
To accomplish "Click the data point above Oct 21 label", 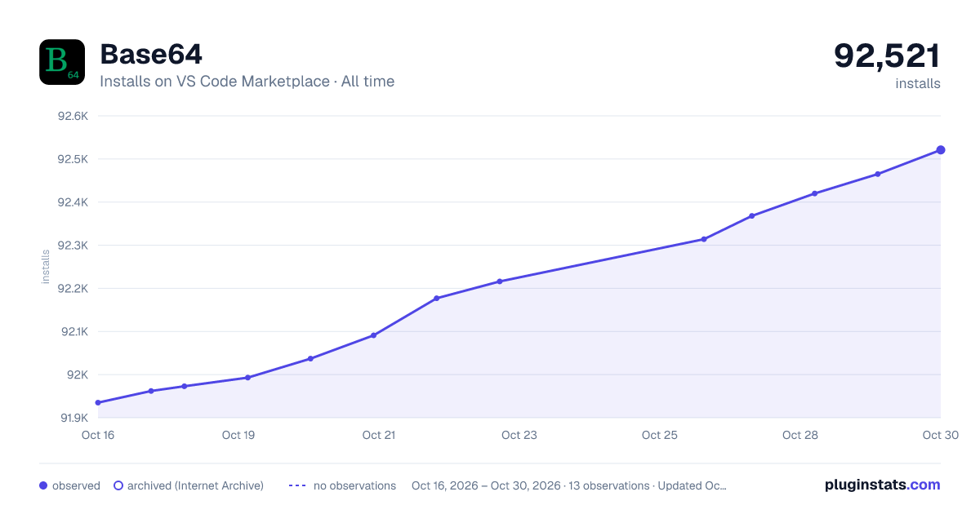I will click(373, 335).
